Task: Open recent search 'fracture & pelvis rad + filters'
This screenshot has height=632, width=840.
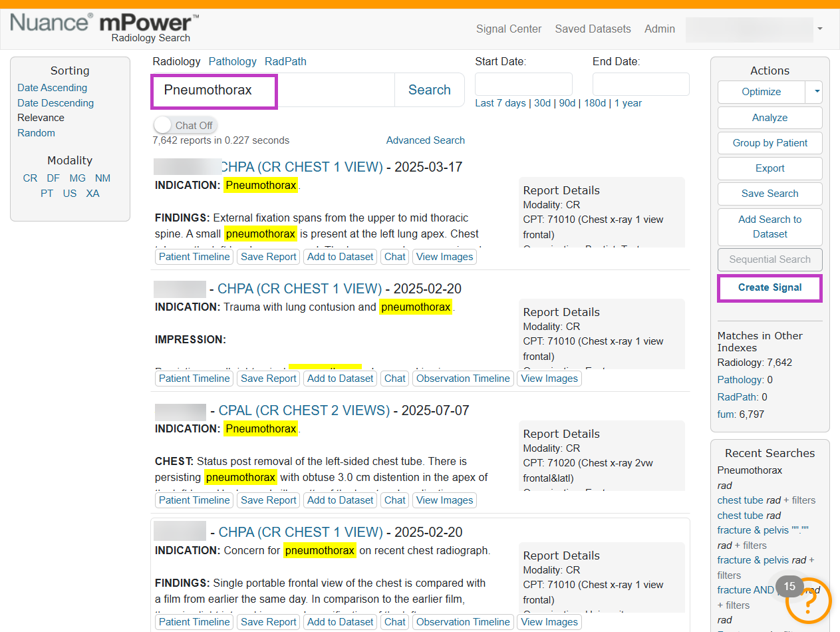Action: 766,567
